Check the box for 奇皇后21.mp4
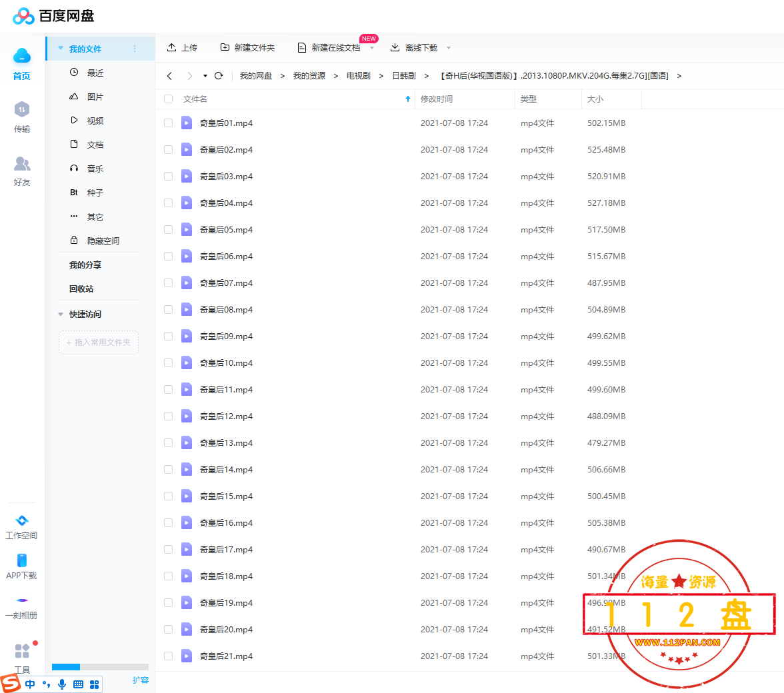Viewport: 784px width, 693px height. (x=169, y=656)
